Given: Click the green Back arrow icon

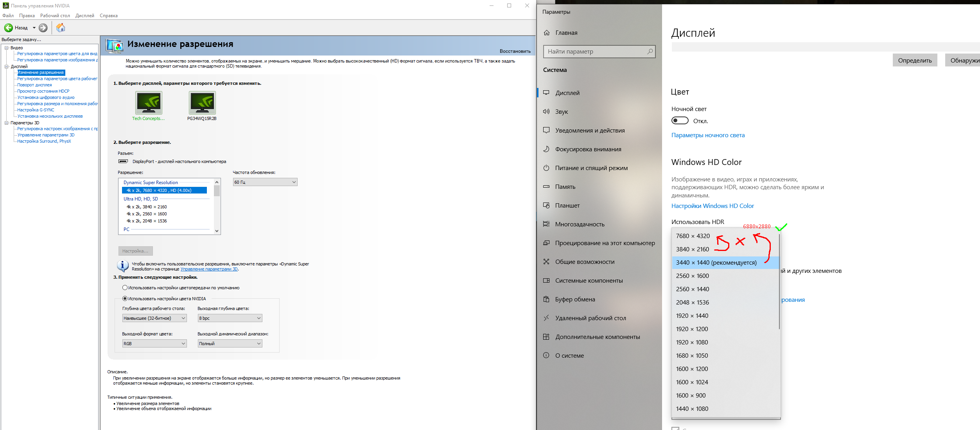Looking at the screenshot, I should pyautogui.click(x=8, y=28).
